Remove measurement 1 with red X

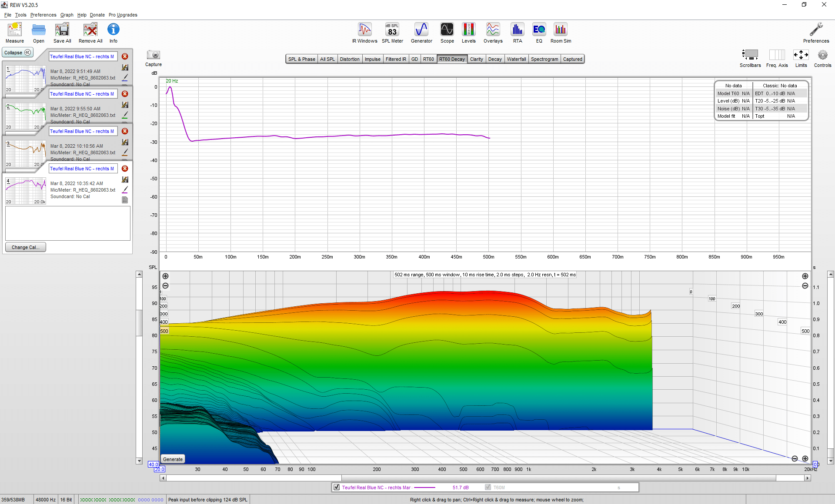pos(125,56)
